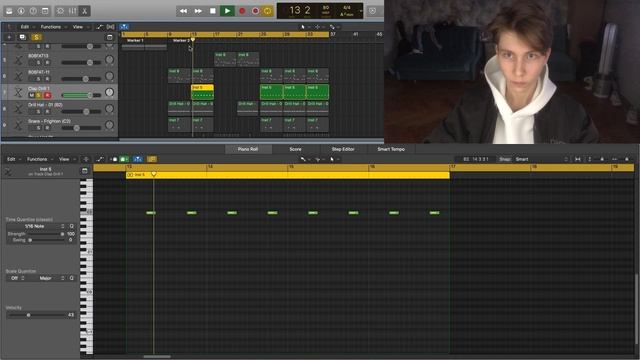Click Clap Drill 1 volume slider

point(81,95)
